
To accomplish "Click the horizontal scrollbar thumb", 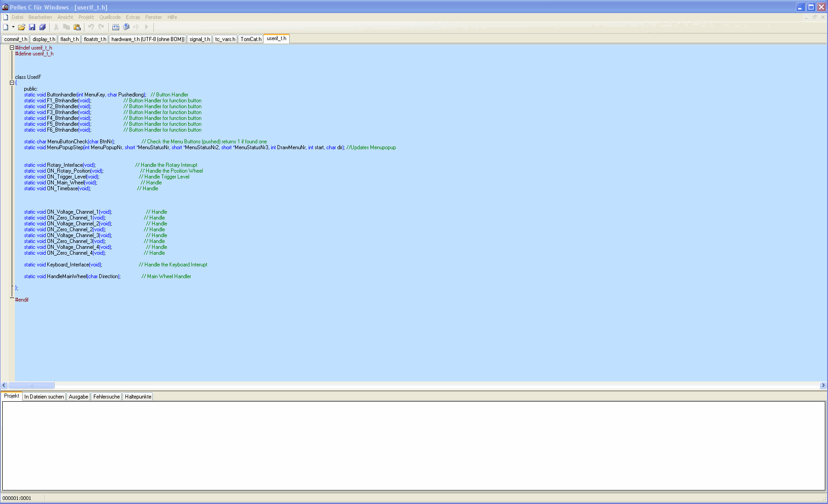I will [x=31, y=385].
